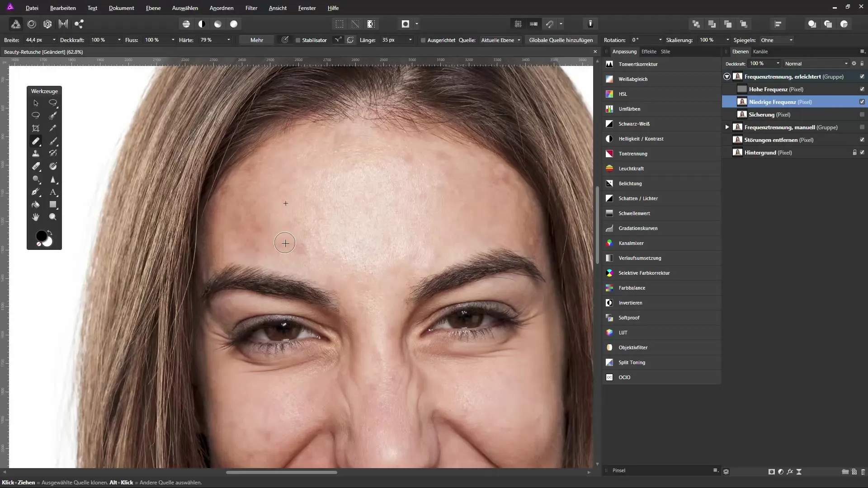Switch to Develop Persona icon
Screen dimensions: 868x488
pos(47,24)
